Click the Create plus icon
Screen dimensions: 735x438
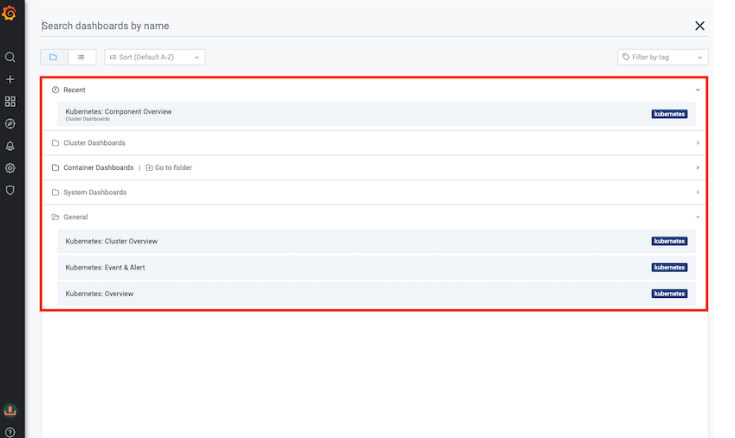(x=10, y=79)
